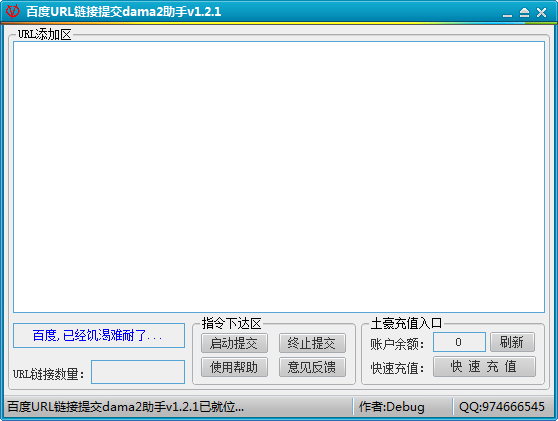Click the 指令下达区 group title

(x=232, y=323)
